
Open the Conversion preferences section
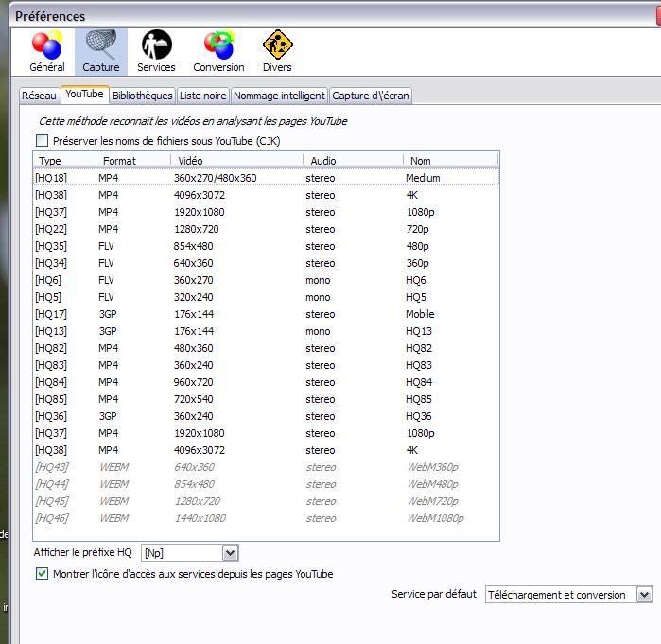click(x=218, y=51)
